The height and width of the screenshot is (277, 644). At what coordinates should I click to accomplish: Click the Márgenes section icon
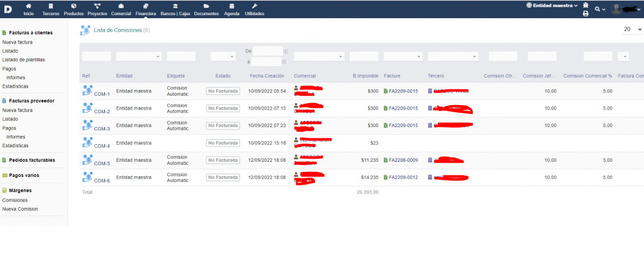[4, 191]
